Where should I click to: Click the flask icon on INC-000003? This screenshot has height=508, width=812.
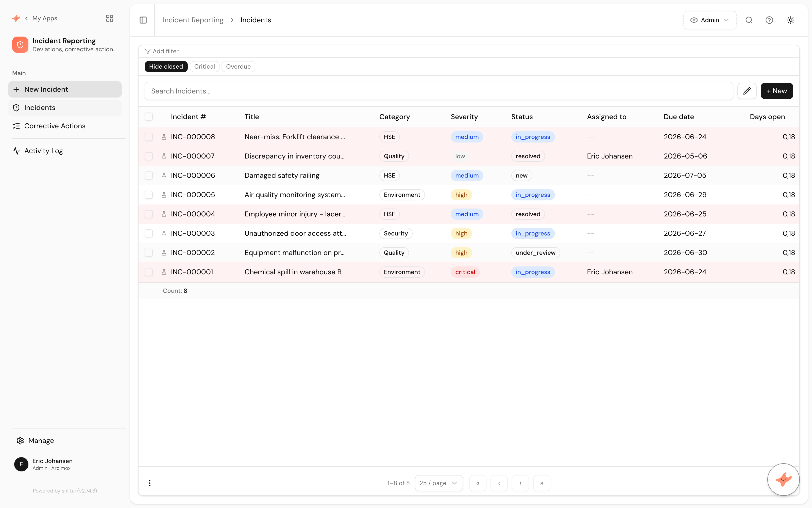[x=164, y=233]
